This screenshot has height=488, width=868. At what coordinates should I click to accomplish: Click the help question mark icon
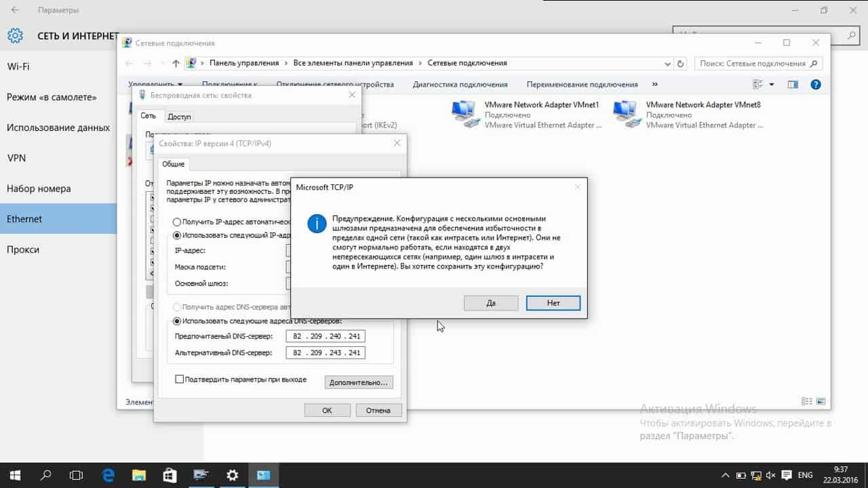pos(816,85)
